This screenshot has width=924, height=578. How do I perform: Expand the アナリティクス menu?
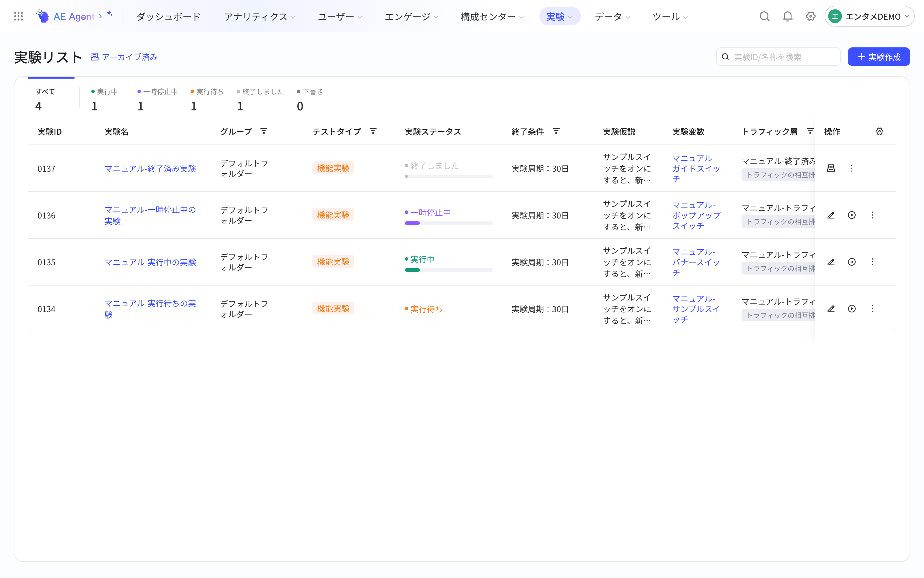[x=260, y=16]
